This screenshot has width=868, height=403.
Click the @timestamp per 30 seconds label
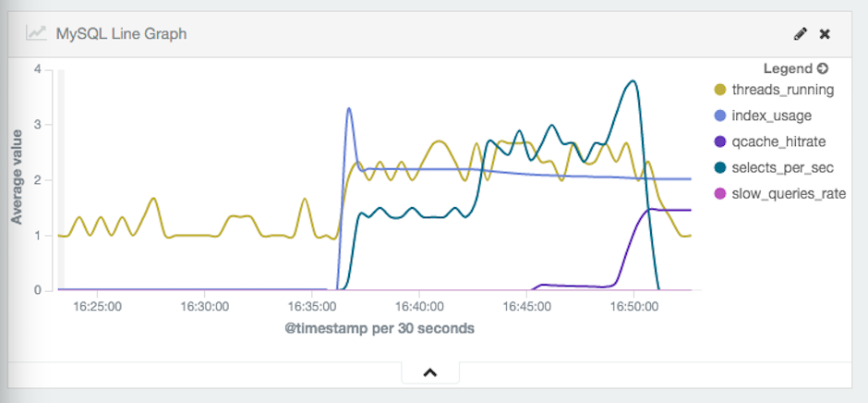380,329
